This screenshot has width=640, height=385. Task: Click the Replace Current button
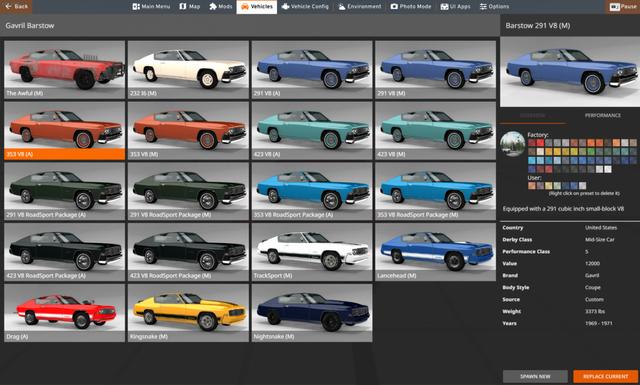coord(605,376)
